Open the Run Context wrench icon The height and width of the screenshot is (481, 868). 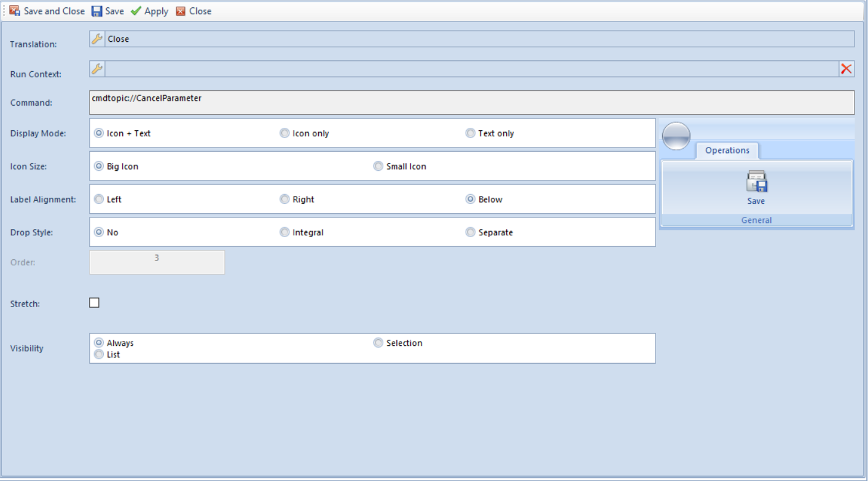[x=97, y=69]
